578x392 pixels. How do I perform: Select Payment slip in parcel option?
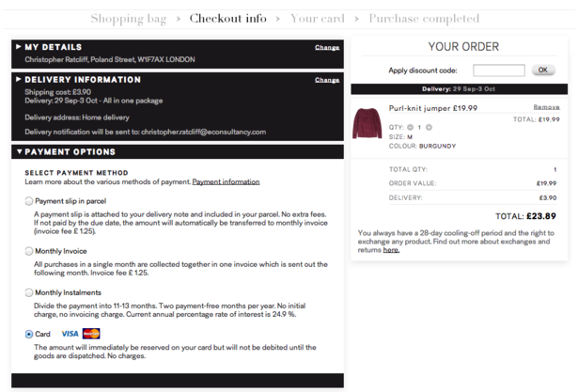[29, 201]
